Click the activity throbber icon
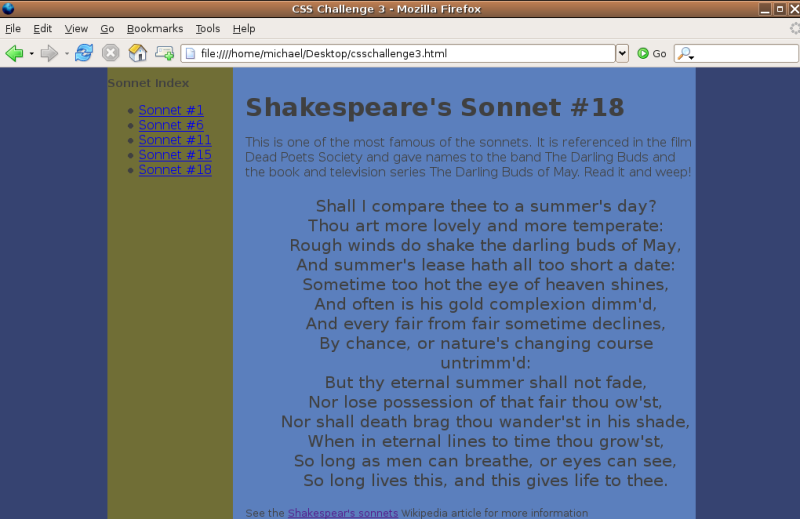Viewport: 800px width, 519px height. pyautogui.click(x=794, y=29)
